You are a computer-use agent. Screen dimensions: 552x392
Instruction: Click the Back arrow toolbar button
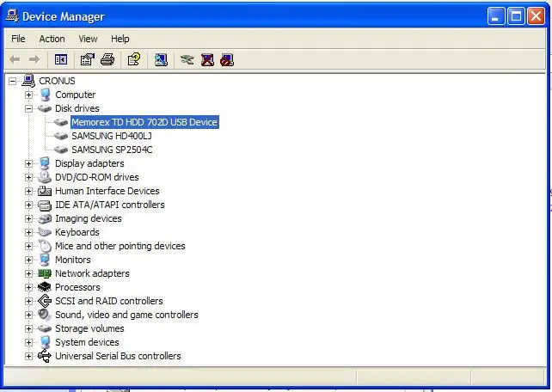point(15,59)
